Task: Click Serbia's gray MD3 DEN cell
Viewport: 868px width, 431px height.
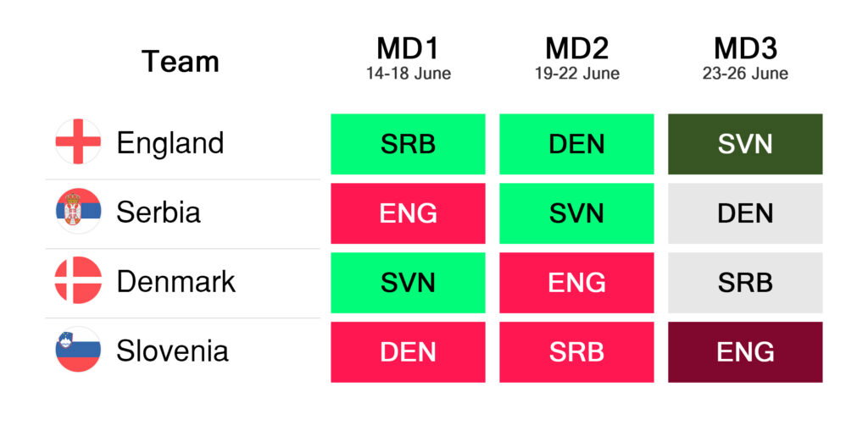Action: 745,213
